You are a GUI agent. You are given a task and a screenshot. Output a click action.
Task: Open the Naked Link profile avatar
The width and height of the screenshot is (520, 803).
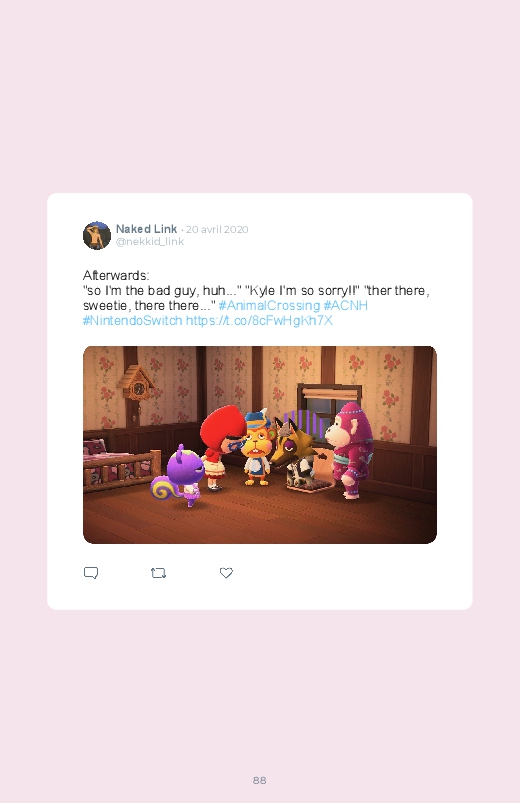97,236
